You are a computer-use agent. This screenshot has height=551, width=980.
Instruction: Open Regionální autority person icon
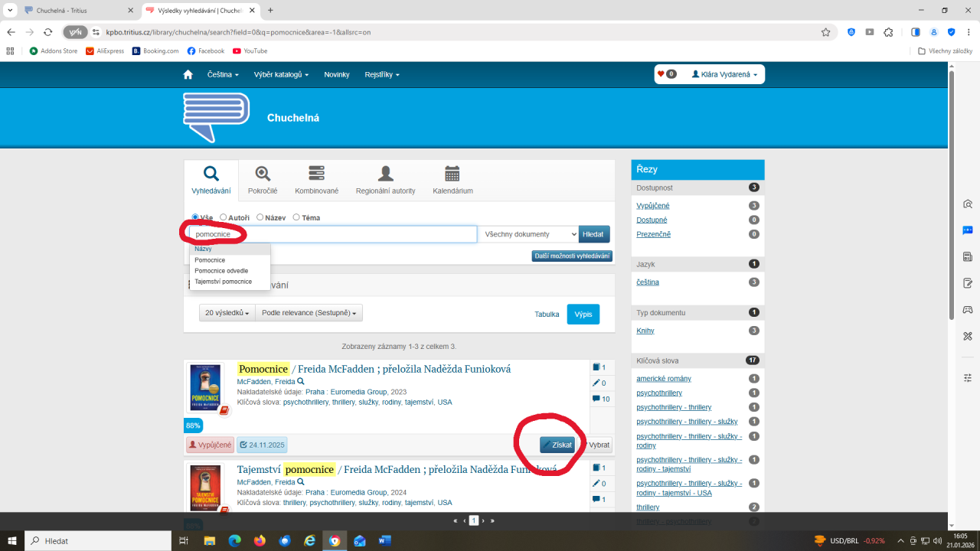pyautogui.click(x=386, y=174)
